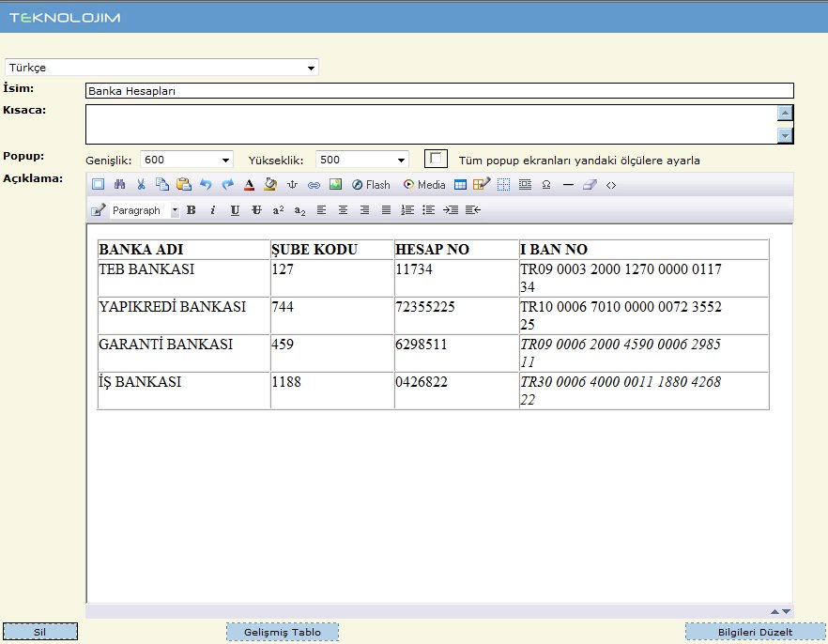Click the fullscreen editor icon
Image resolution: width=828 pixels, height=644 pixels.
pos(98,184)
